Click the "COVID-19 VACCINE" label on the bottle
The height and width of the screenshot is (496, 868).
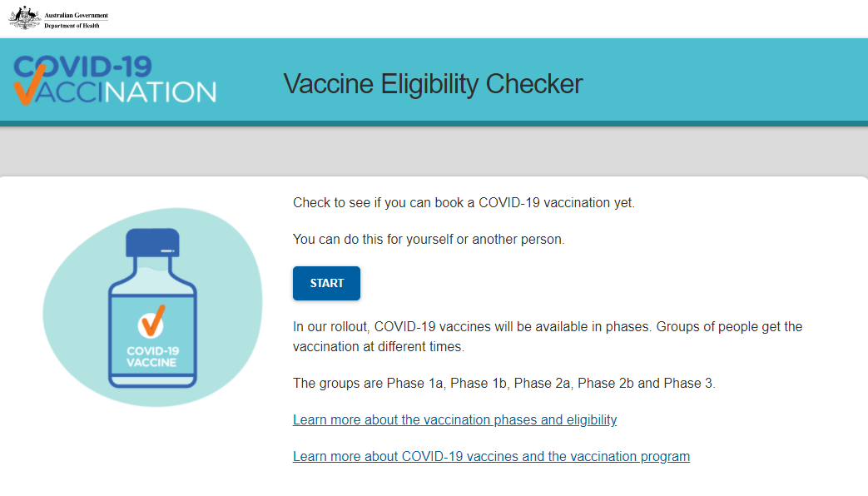[151, 356]
